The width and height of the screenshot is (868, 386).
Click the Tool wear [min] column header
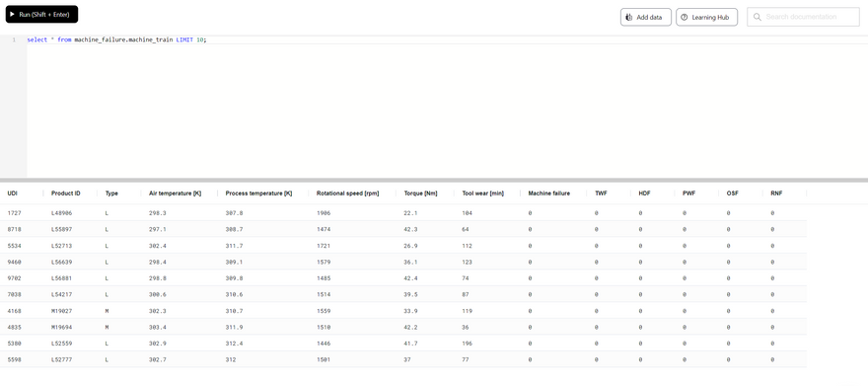(x=482, y=193)
